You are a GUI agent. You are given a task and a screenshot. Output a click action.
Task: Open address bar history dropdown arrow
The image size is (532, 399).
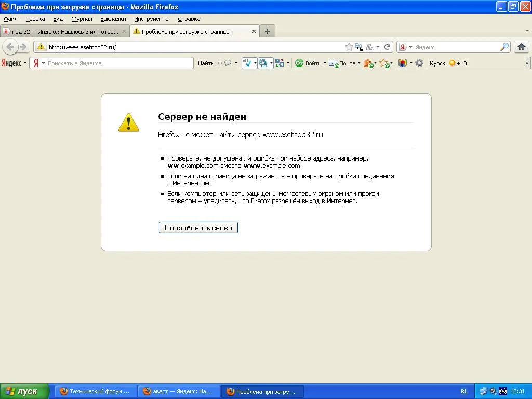(378, 47)
